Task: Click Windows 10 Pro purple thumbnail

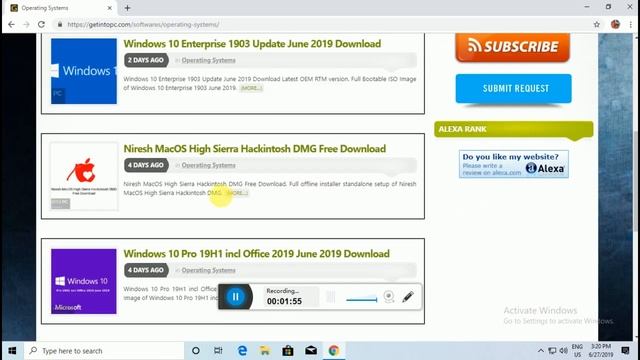Action: tap(84, 281)
